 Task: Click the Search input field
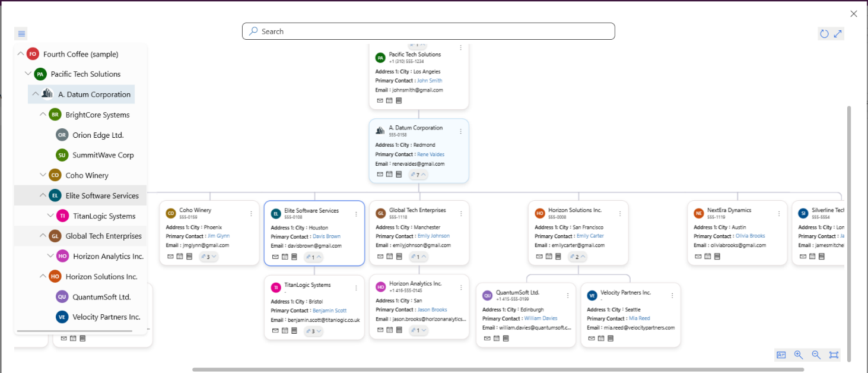[x=428, y=31]
